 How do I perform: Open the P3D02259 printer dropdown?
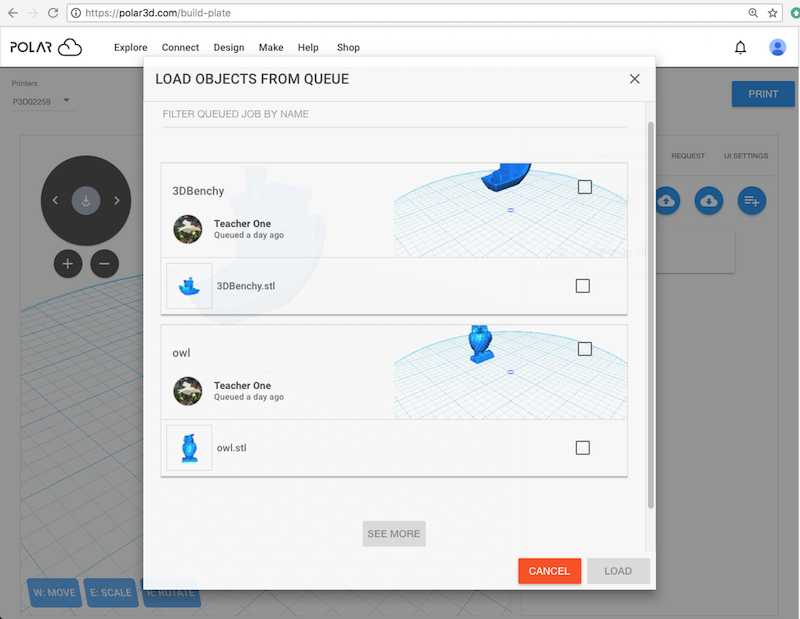[x=43, y=101]
